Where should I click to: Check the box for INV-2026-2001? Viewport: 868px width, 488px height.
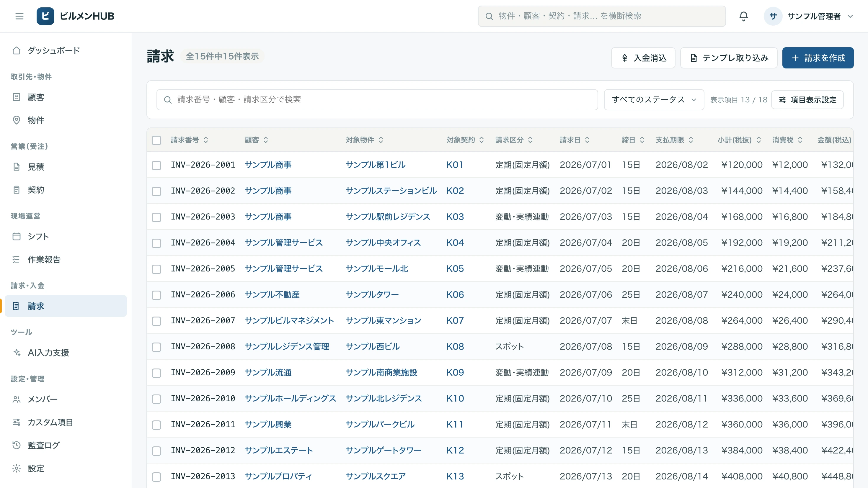[x=156, y=165]
